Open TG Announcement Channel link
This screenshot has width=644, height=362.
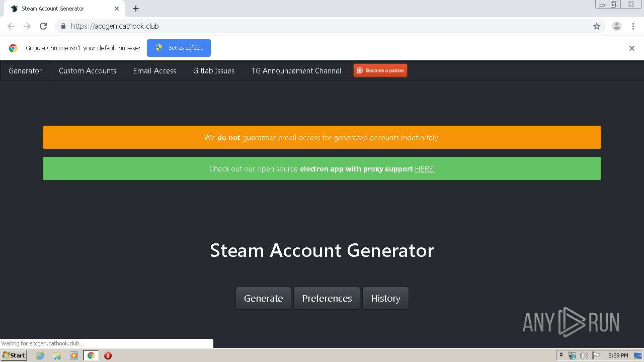pyautogui.click(x=296, y=71)
